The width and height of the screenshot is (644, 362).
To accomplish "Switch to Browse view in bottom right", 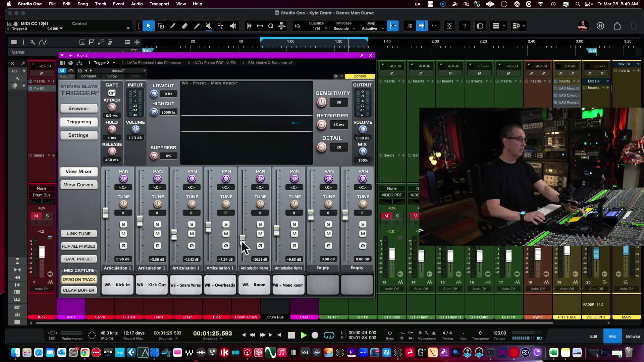I will 633,336.
